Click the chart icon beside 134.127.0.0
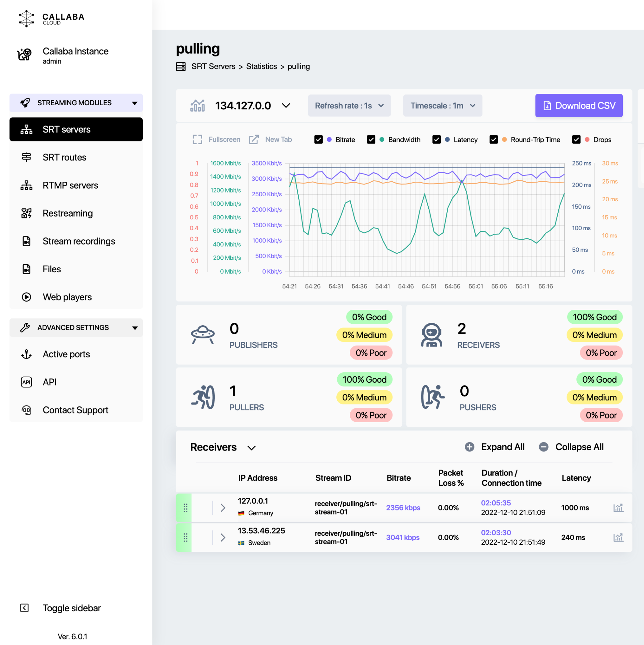Image resolution: width=644 pixels, height=645 pixels. click(197, 106)
